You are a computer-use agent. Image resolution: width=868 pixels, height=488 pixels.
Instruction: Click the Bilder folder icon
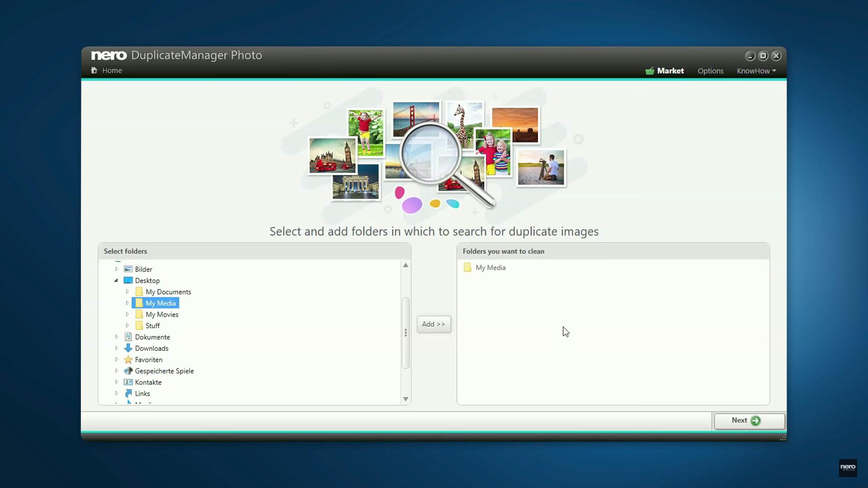point(128,269)
